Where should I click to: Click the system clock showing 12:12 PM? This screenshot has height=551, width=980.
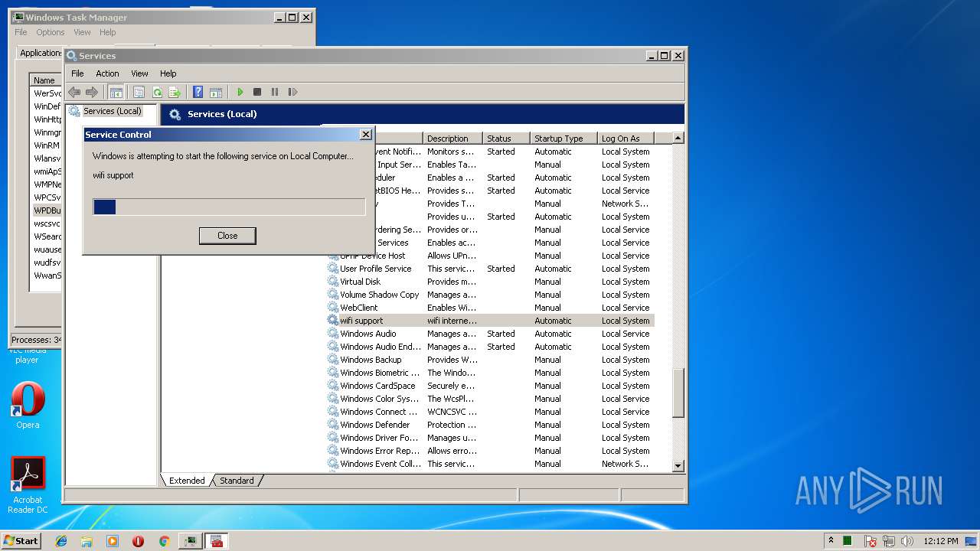(x=941, y=541)
